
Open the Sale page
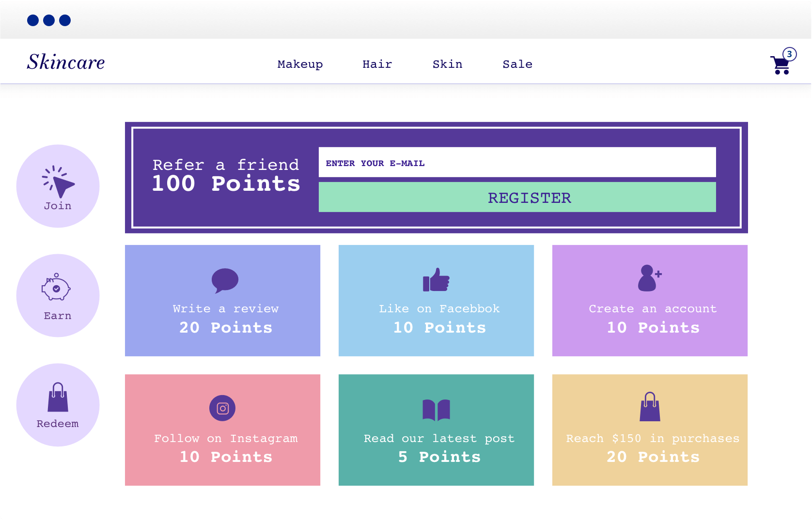click(517, 64)
